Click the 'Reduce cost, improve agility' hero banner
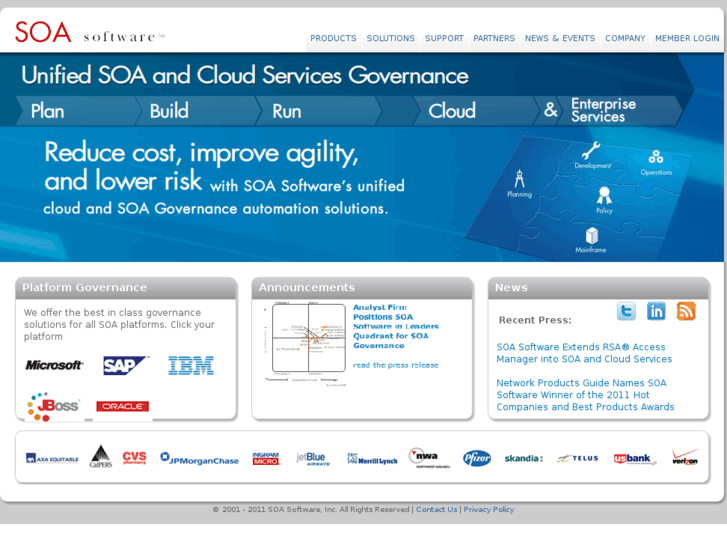Viewport: 727px width, 545px height. tap(224, 179)
